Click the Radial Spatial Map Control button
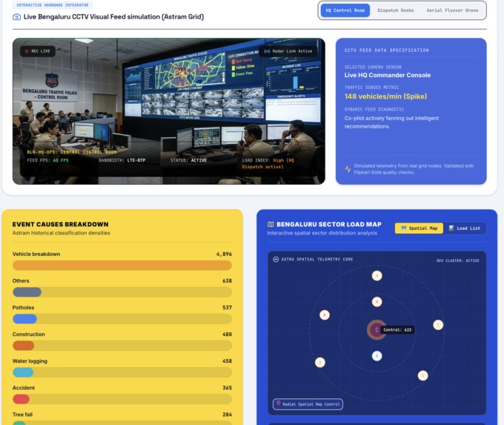This screenshot has height=425, width=504. [308, 404]
